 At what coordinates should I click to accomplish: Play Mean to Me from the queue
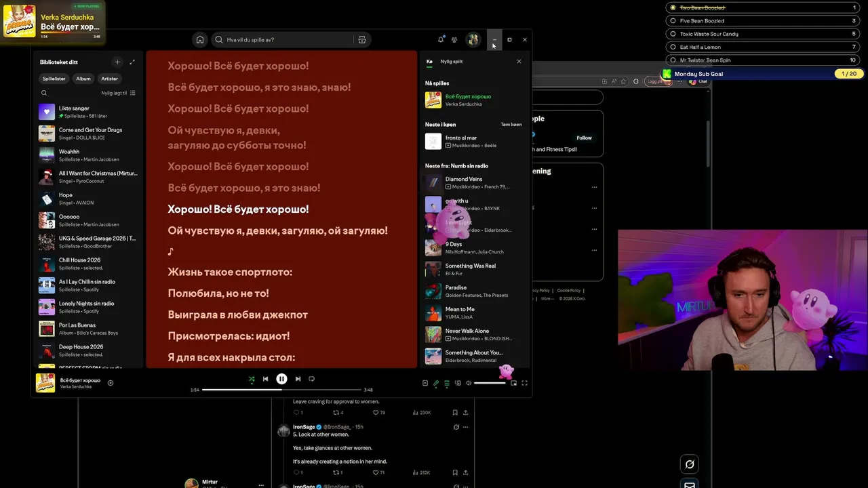pyautogui.click(x=473, y=312)
